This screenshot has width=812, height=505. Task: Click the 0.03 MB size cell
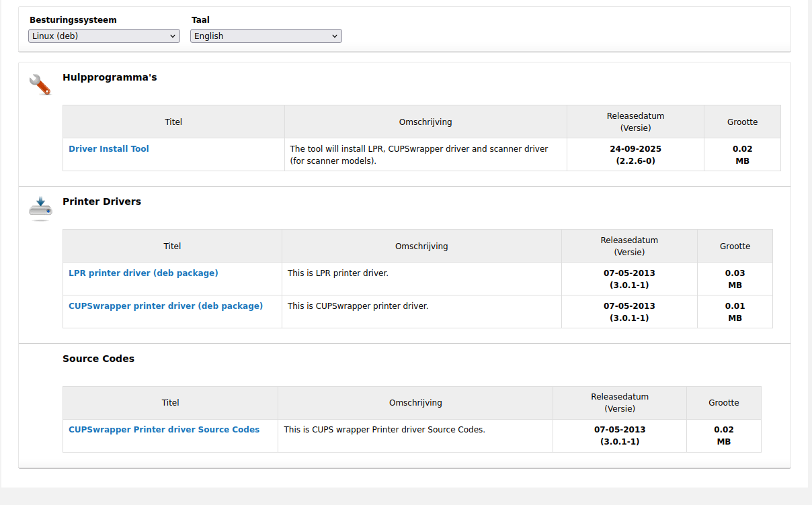click(735, 279)
